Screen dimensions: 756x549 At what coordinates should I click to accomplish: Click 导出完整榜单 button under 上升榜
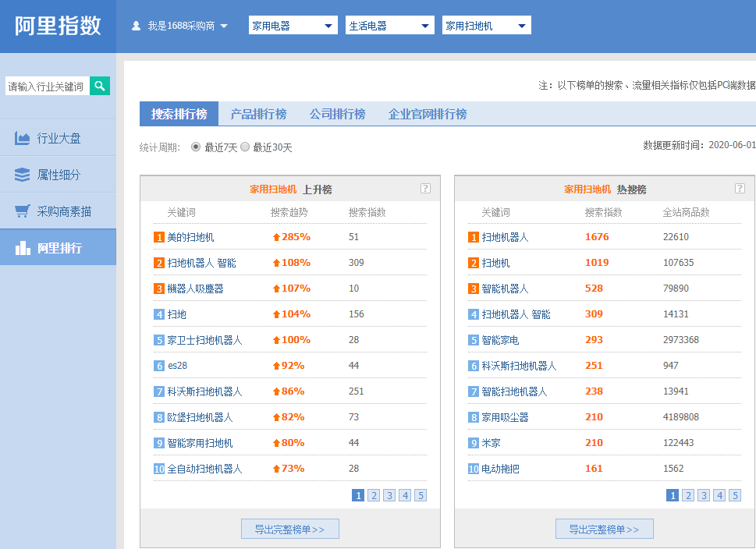coord(289,530)
